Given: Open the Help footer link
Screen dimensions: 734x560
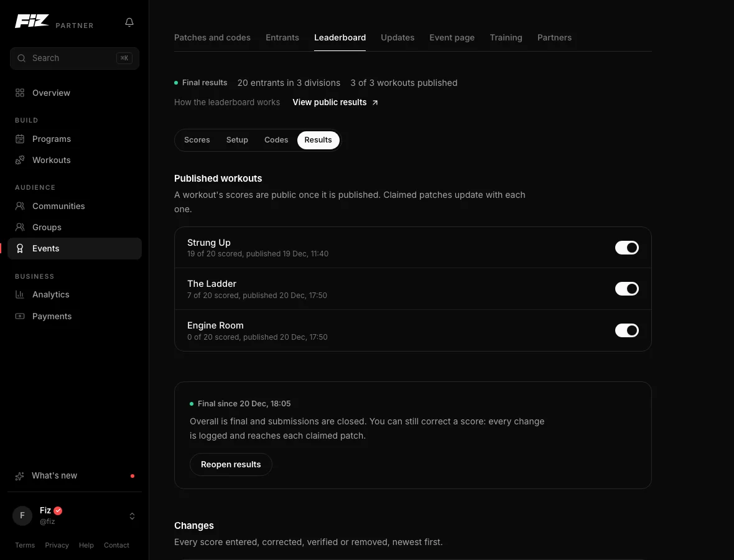Looking at the screenshot, I should coord(86,546).
